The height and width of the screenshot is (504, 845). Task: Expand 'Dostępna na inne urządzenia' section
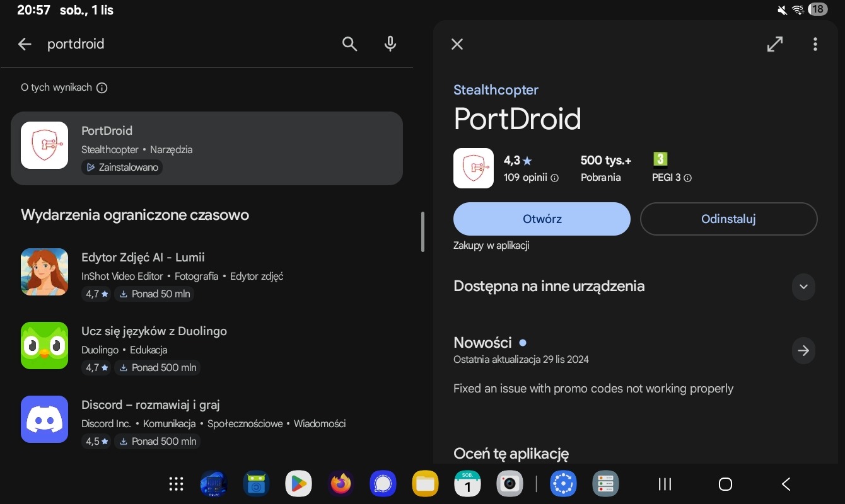point(803,287)
